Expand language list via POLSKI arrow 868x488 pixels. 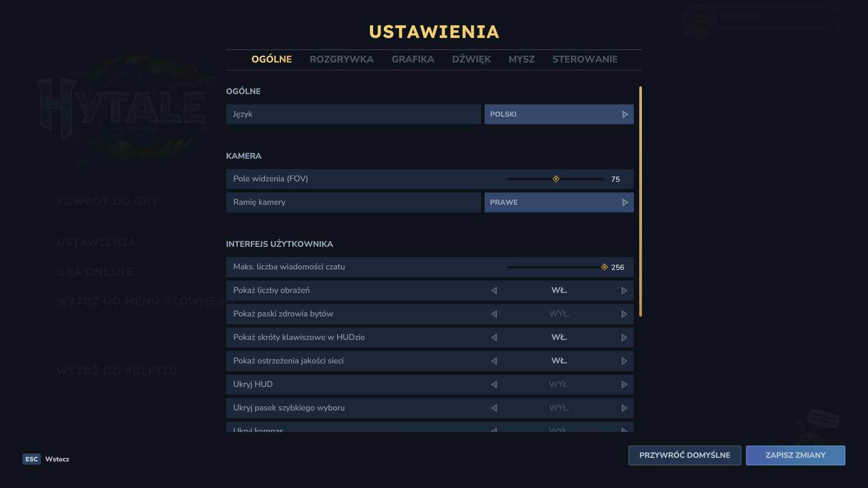(625, 114)
